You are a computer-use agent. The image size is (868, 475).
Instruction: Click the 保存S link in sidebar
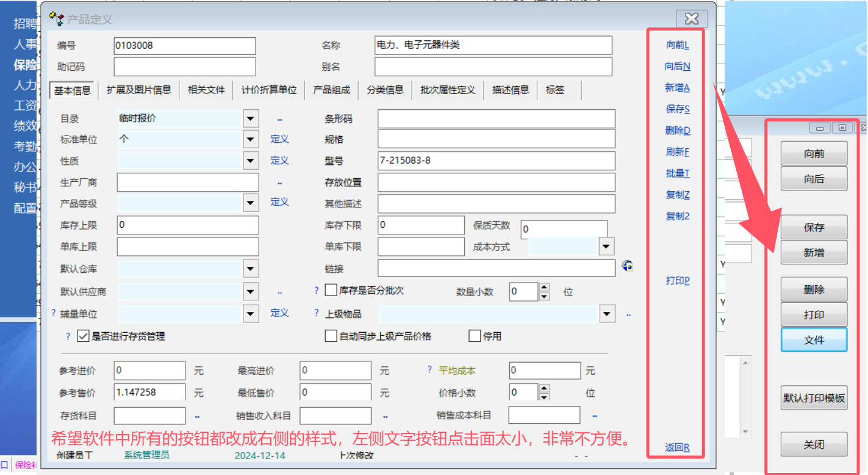click(x=677, y=109)
